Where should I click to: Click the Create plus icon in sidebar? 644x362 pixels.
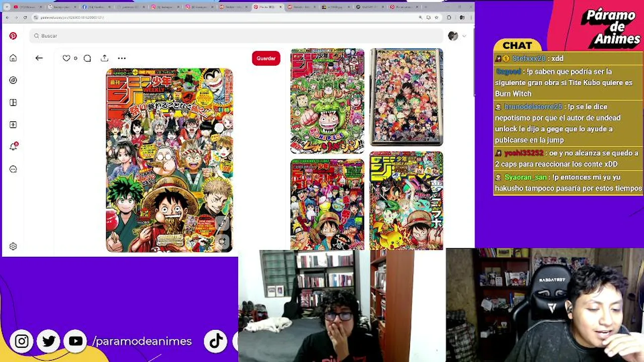tap(13, 125)
